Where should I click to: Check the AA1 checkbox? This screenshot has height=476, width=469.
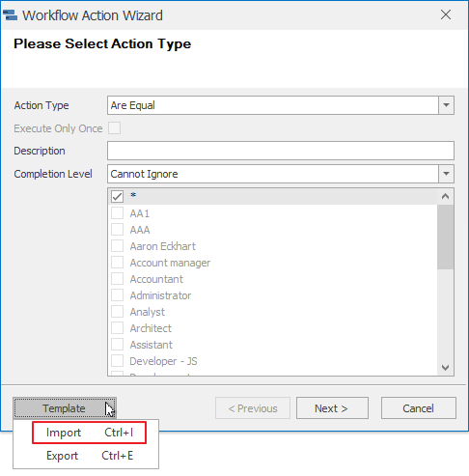(117, 213)
